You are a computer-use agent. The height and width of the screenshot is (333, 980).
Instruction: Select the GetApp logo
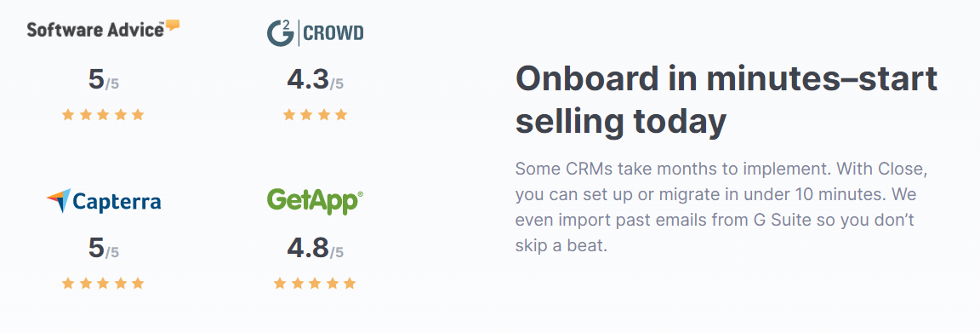(x=315, y=201)
